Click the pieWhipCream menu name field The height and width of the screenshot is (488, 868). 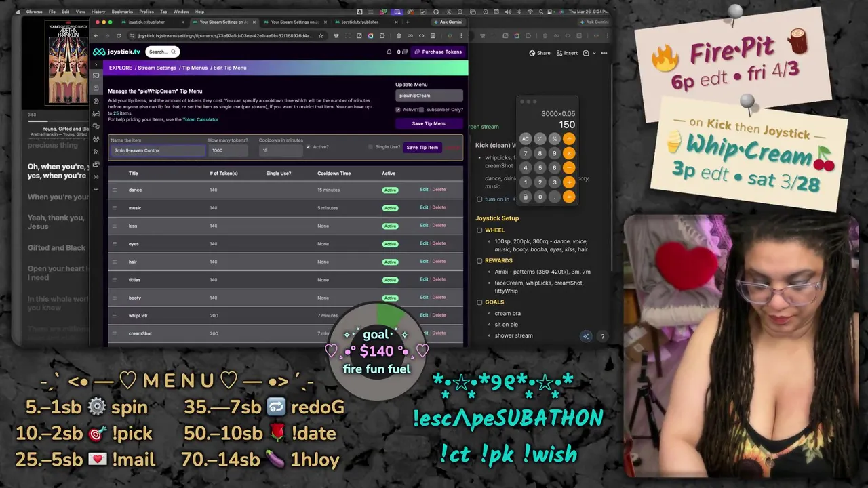pyautogui.click(x=429, y=96)
